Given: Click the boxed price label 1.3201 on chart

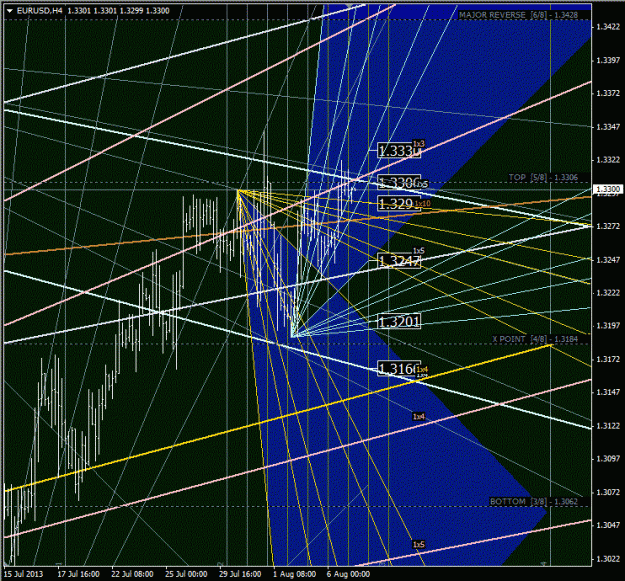Looking at the screenshot, I should click(x=399, y=322).
